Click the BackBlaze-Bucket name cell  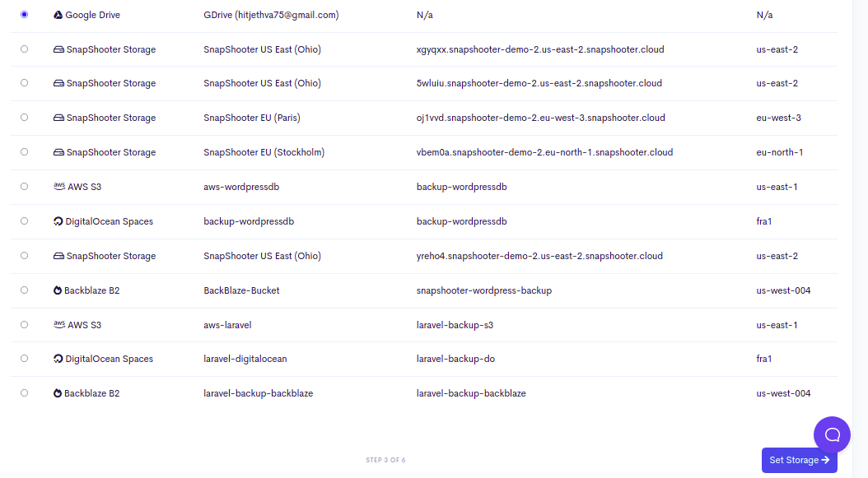(241, 290)
